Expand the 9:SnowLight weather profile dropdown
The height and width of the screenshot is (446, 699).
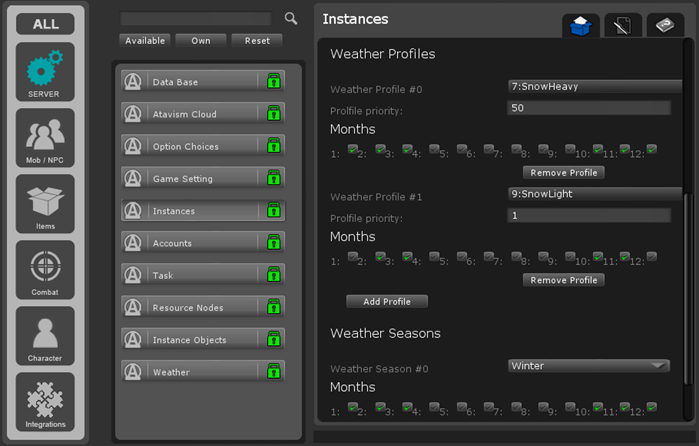click(x=594, y=194)
